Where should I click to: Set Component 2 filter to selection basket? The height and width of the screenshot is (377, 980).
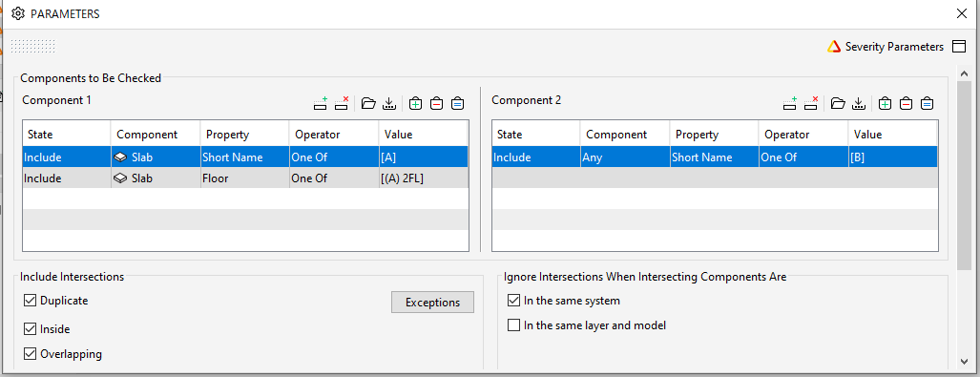[927, 103]
